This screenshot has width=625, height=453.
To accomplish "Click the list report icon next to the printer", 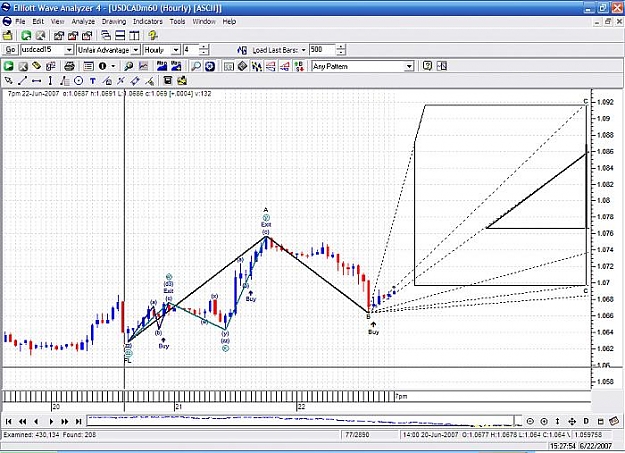I will pos(88,66).
